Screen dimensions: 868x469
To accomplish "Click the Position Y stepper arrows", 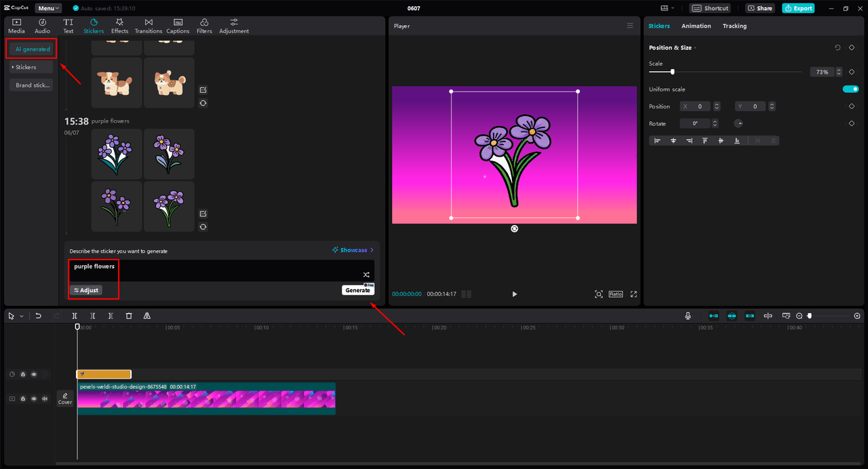I will [772, 106].
